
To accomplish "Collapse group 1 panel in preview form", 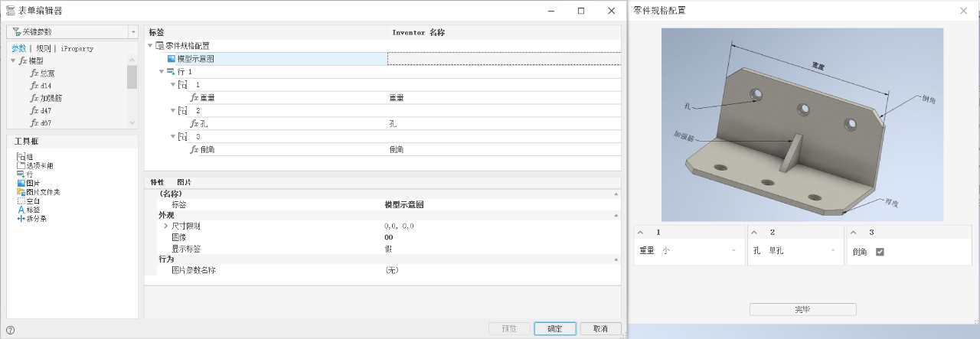I will (642, 232).
